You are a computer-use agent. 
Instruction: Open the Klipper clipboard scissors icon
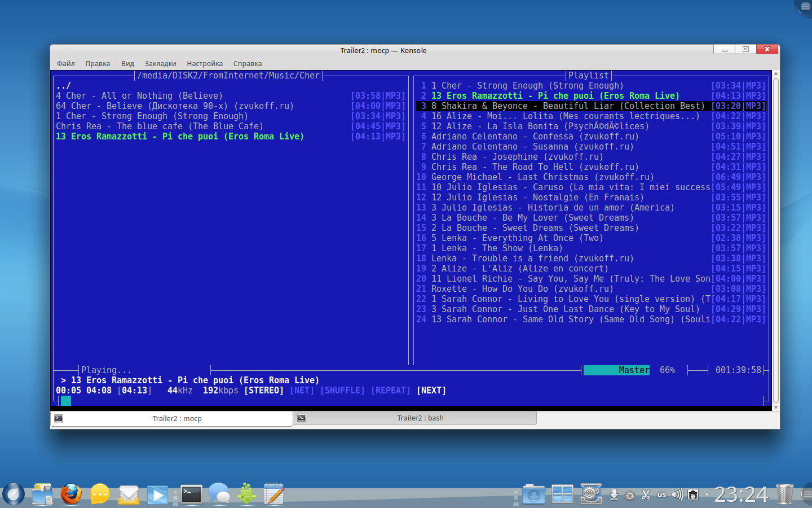646,495
